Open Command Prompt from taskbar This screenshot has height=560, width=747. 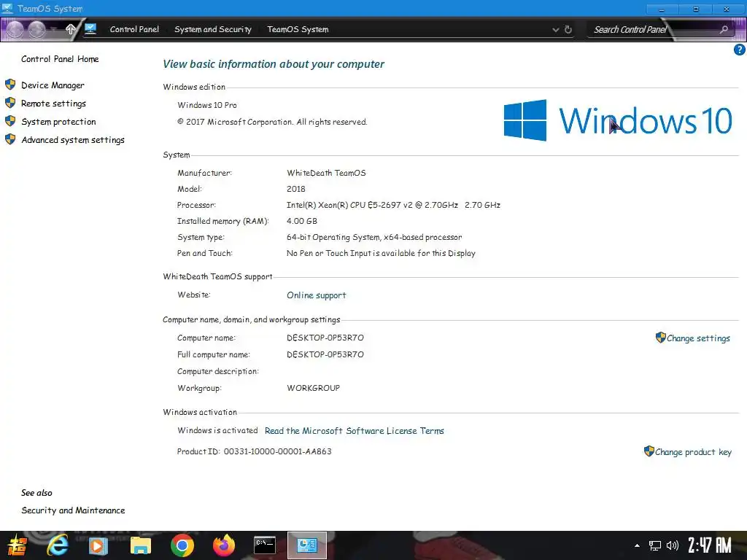264,545
